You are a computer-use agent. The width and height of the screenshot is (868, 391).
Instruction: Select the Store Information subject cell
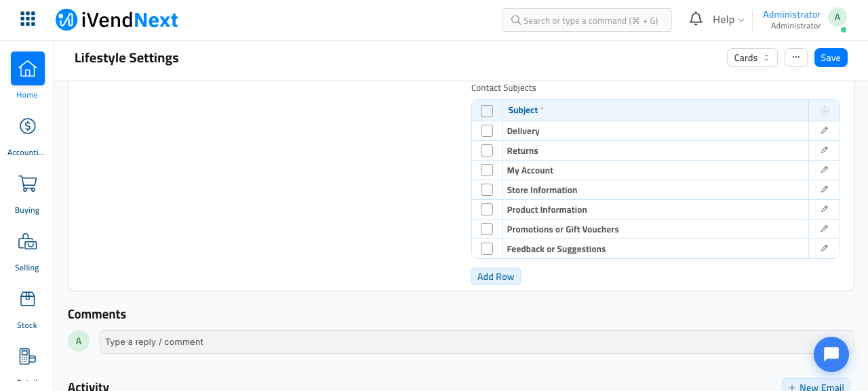[655, 190]
